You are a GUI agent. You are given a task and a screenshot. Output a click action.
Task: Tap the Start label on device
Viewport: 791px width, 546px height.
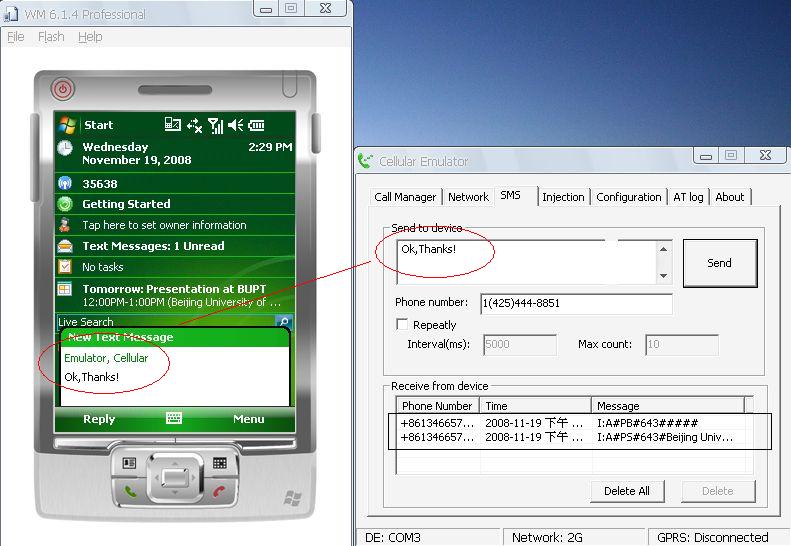click(x=98, y=125)
